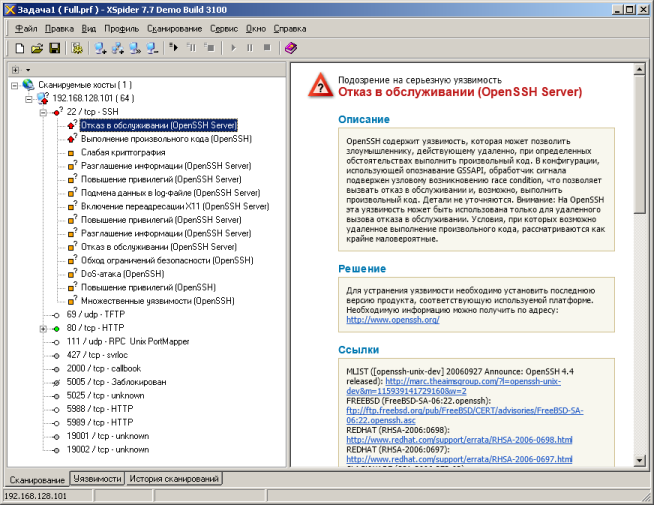Start scanning all hosts with the black play icon
Image resolution: width=654 pixels, height=505 pixels.
click(174, 48)
